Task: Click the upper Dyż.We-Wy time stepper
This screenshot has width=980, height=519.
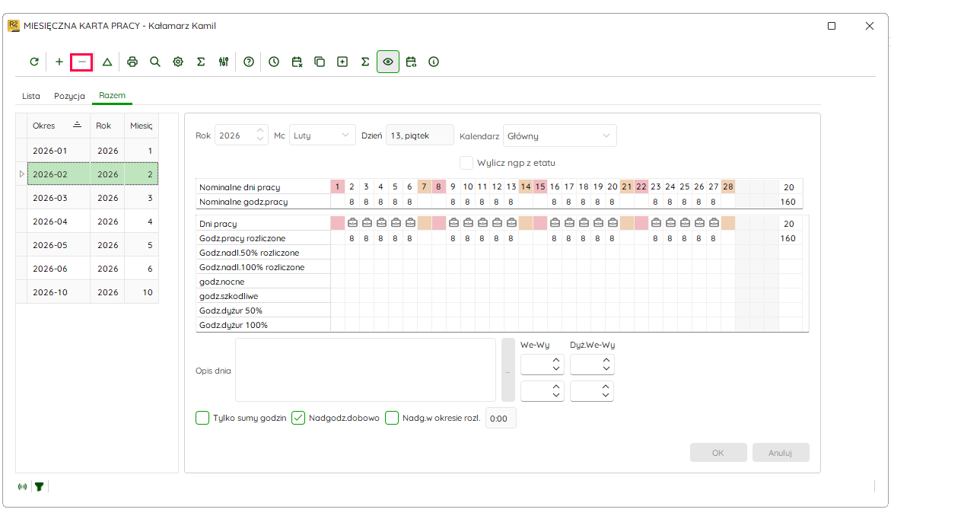Action: 592,365
